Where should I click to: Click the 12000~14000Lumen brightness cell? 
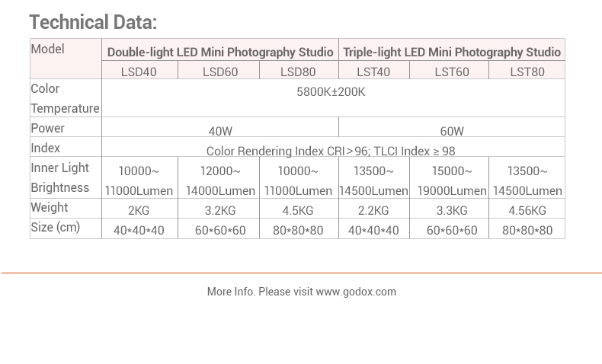tap(220, 180)
